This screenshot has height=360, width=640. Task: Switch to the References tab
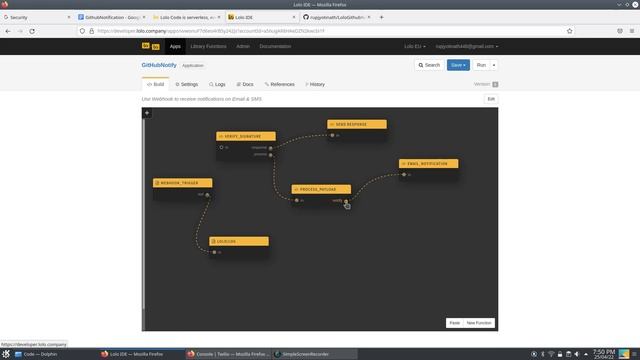tap(280, 84)
